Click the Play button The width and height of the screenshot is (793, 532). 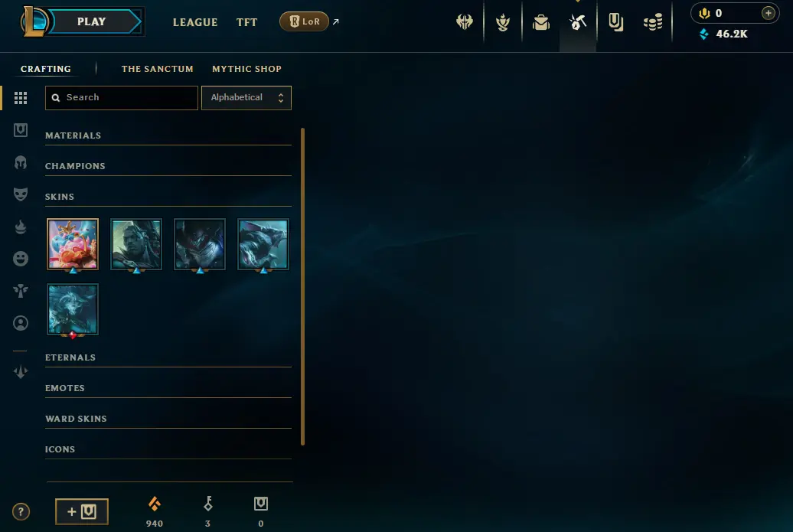(92, 21)
